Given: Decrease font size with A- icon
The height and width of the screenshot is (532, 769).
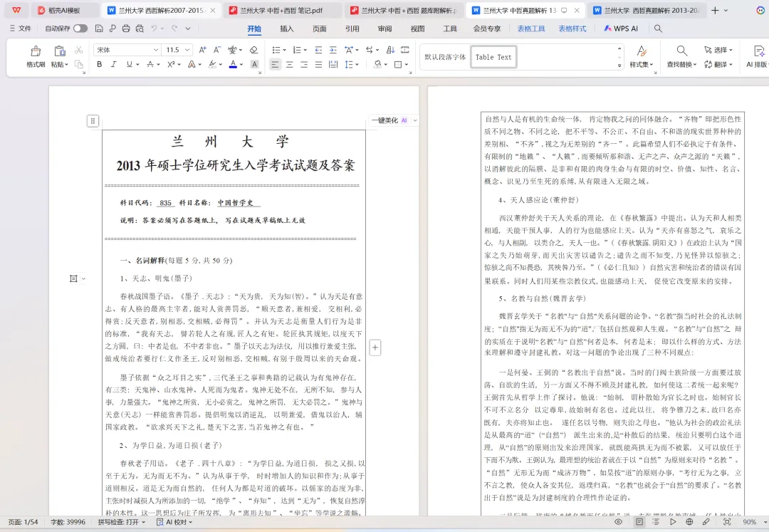Looking at the screenshot, I should pyautogui.click(x=216, y=50).
